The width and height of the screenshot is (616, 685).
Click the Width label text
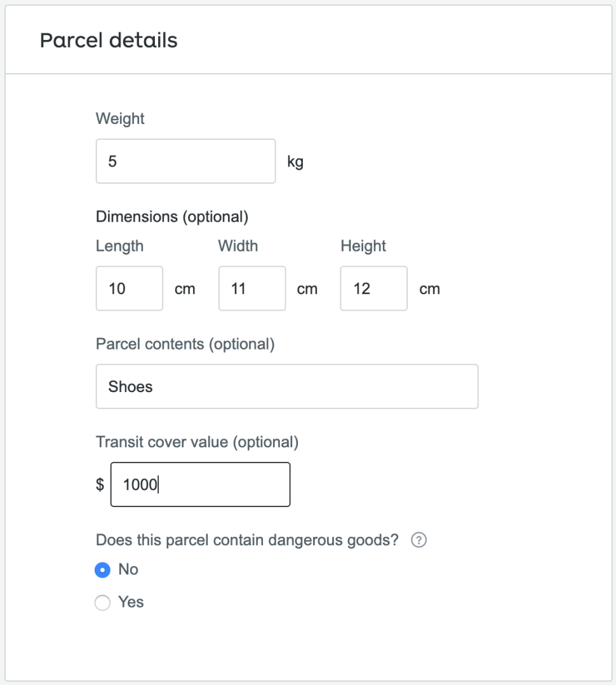click(238, 246)
